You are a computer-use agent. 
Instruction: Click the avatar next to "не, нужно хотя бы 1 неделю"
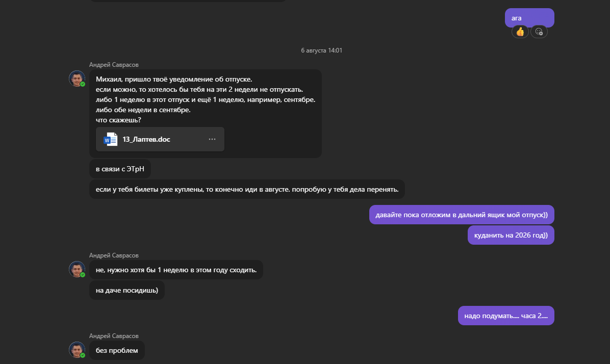click(77, 269)
